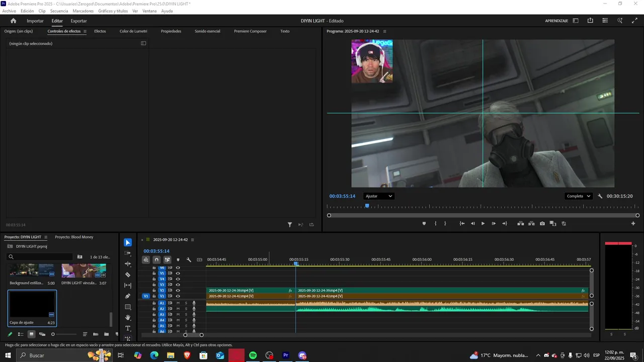Select the Slip tool
Screen dimensions: 644x362
pos(128,286)
